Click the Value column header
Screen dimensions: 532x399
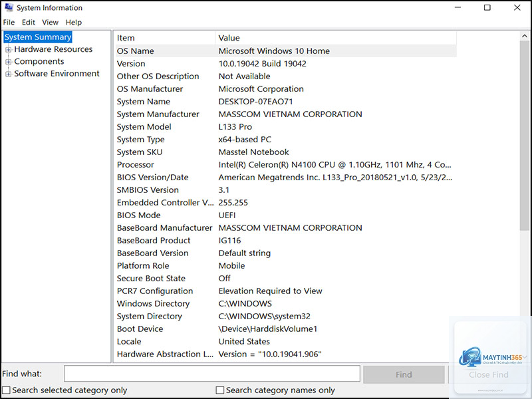(x=336, y=38)
